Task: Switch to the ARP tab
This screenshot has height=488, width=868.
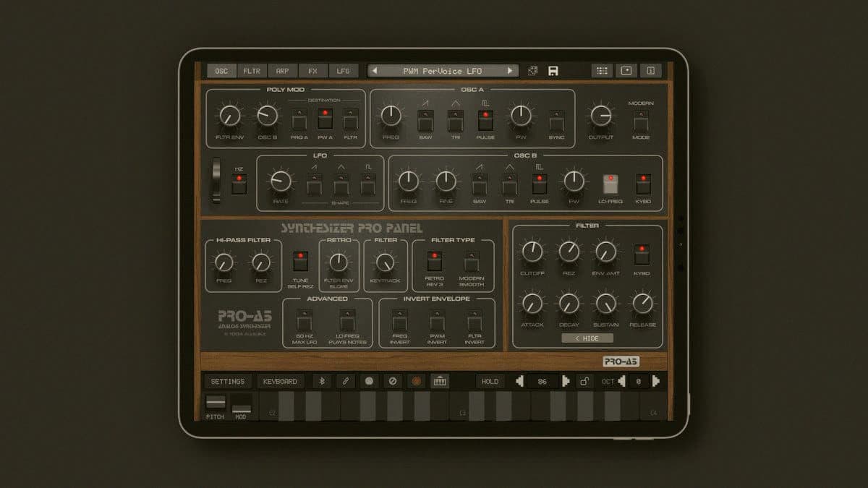Action: (x=282, y=71)
